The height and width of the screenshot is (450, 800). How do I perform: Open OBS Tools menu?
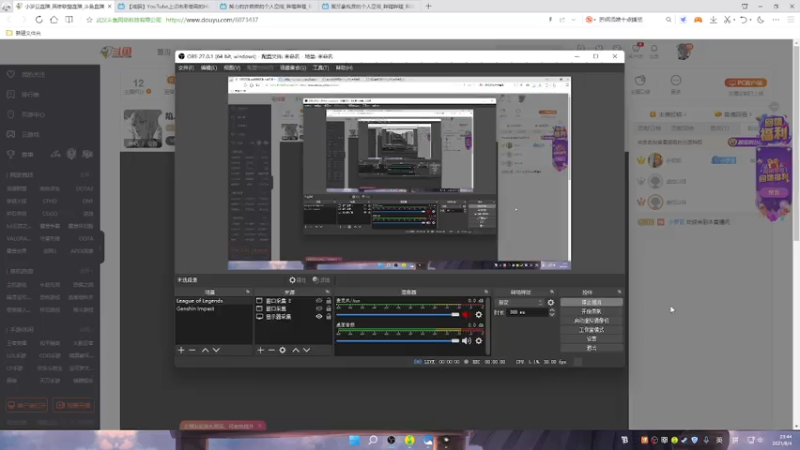click(x=320, y=67)
